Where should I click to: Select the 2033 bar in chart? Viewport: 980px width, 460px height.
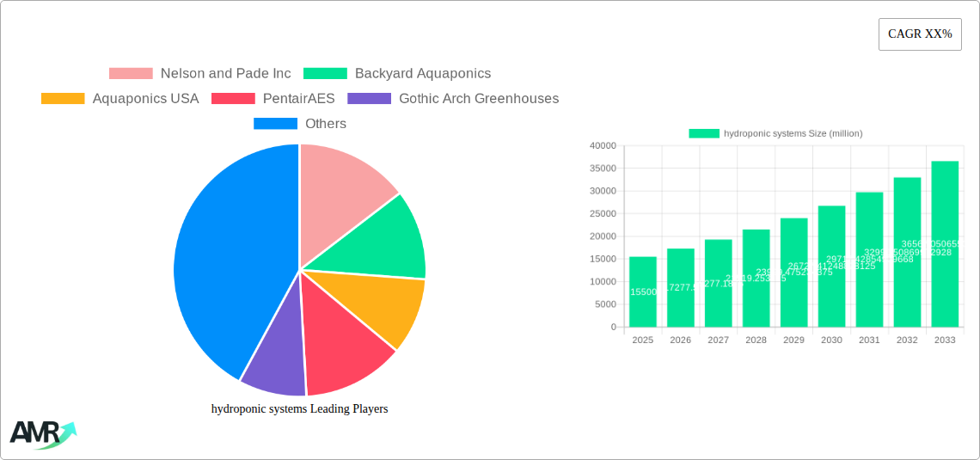coord(945,245)
